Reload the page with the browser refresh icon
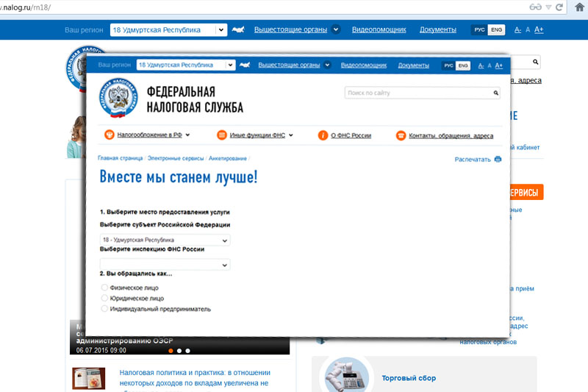 click(x=559, y=7)
